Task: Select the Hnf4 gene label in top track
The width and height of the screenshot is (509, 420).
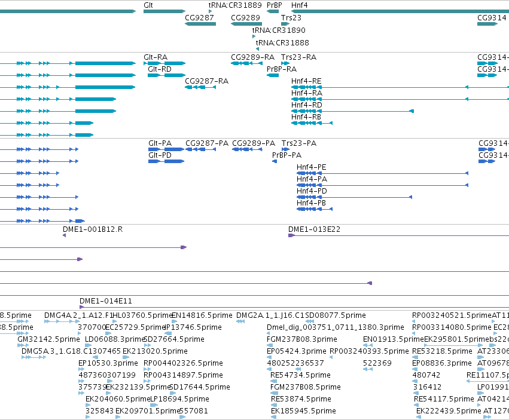Action: (299, 5)
